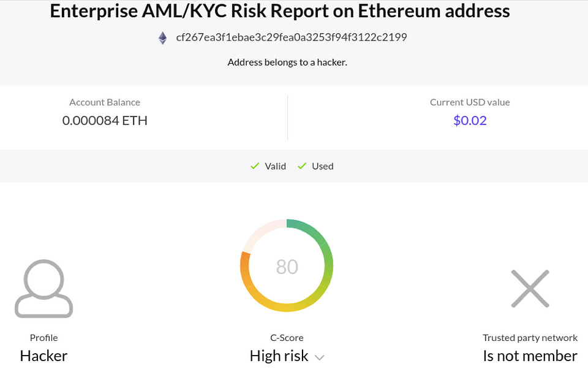The height and width of the screenshot is (374, 588).
Task: Click the Current USD value label
Action: (470, 102)
